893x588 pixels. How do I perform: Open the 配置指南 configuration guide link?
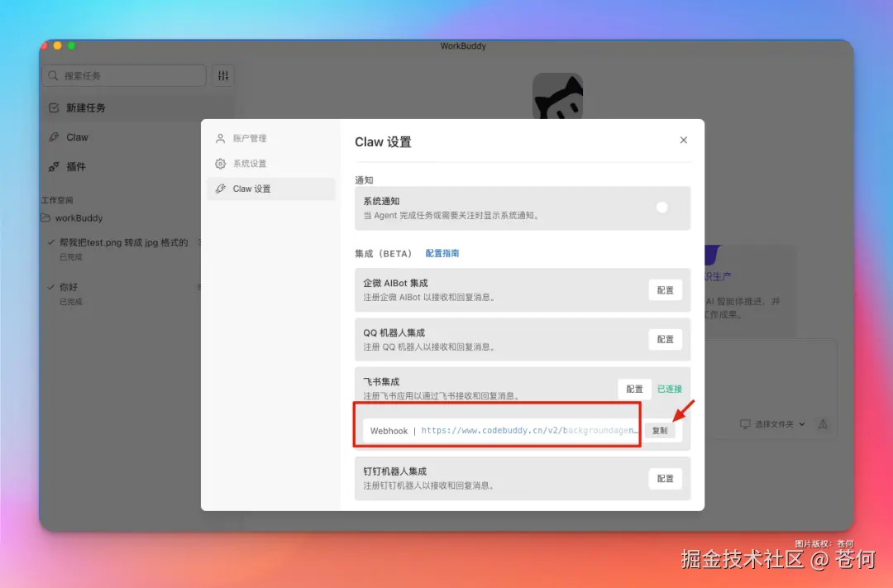443,253
